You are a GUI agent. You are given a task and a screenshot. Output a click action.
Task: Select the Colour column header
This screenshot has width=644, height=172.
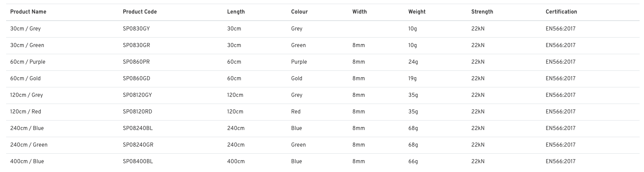299,12
